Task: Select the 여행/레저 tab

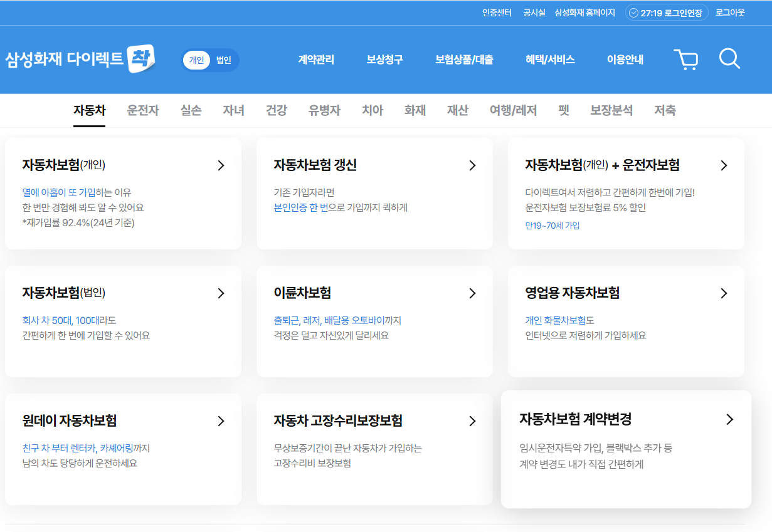Action: (514, 111)
